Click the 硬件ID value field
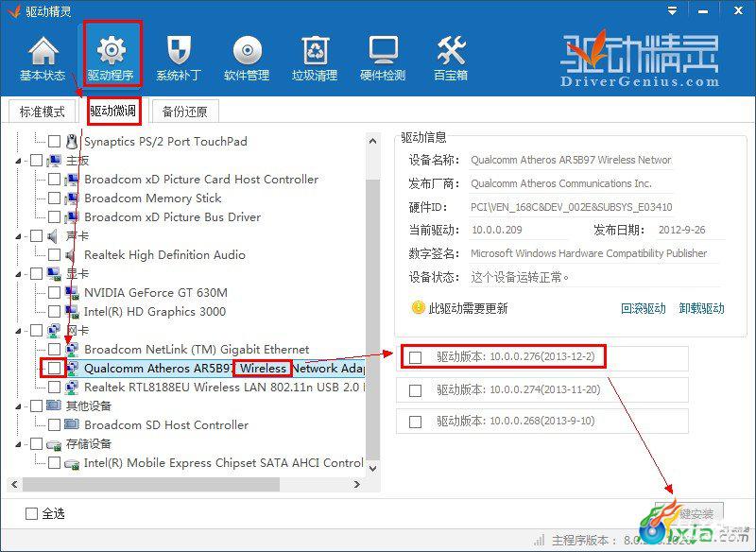The height and width of the screenshot is (552, 756). pyautogui.click(x=572, y=207)
